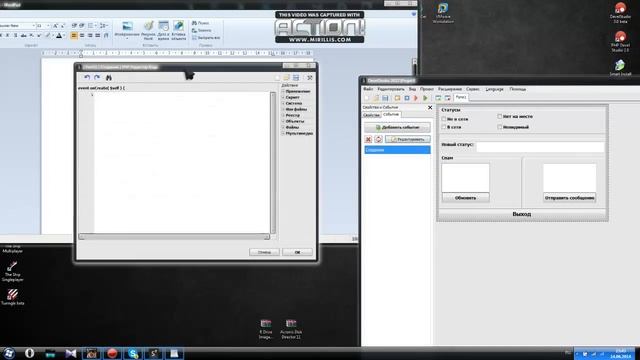Screen dimensions: 640x360
Task: Grow the font size in WordPad
Action: coord(56,26)
